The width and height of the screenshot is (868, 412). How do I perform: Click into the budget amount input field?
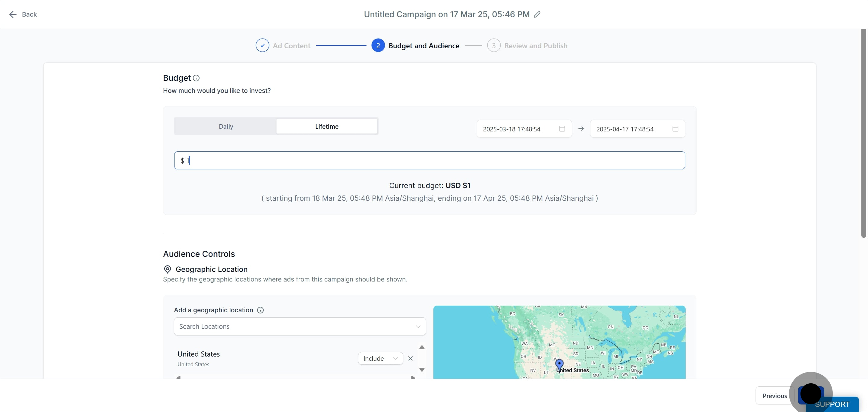pyautogui.click(x=429, y=160)
